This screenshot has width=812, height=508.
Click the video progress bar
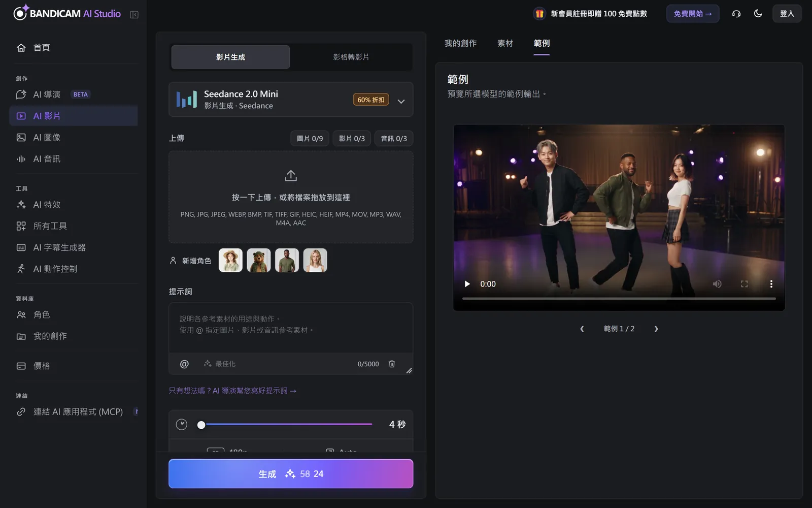[619, 299]
